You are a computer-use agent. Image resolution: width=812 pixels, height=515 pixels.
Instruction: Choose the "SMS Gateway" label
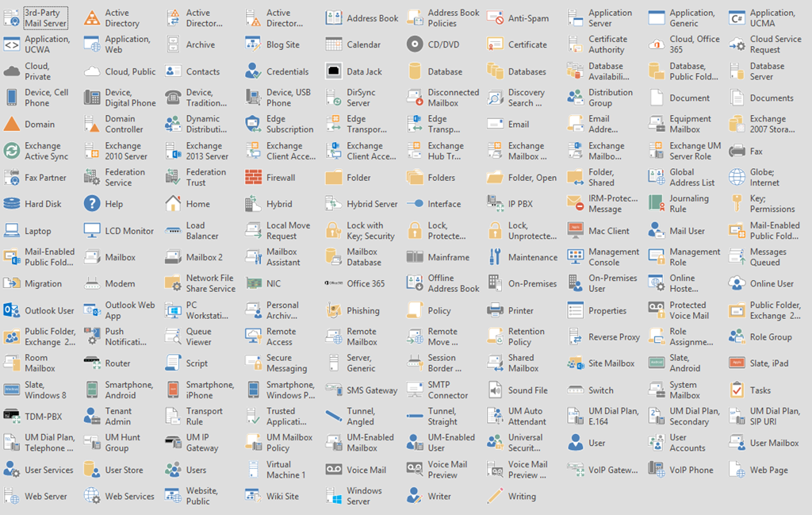tap(372, 390)
